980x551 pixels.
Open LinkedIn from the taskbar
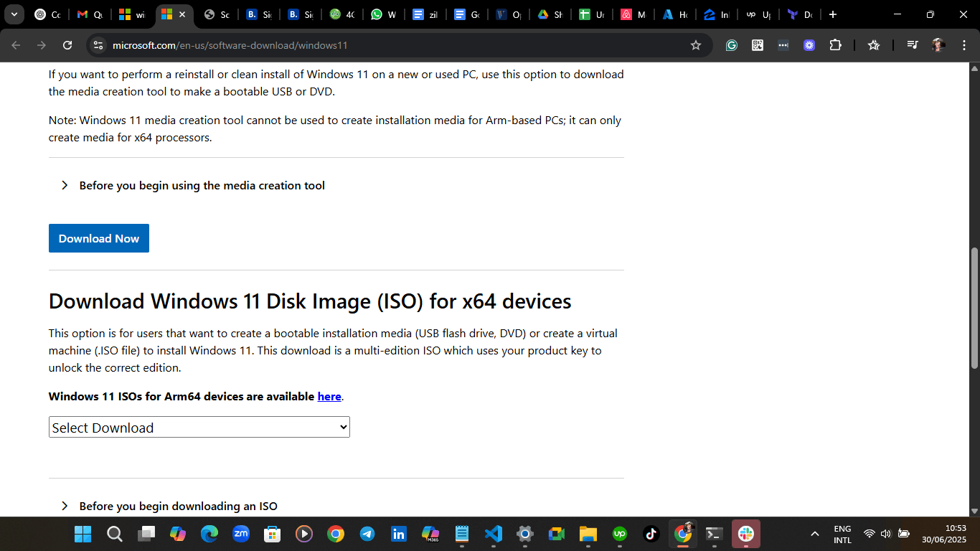click(x=399, y=534)
